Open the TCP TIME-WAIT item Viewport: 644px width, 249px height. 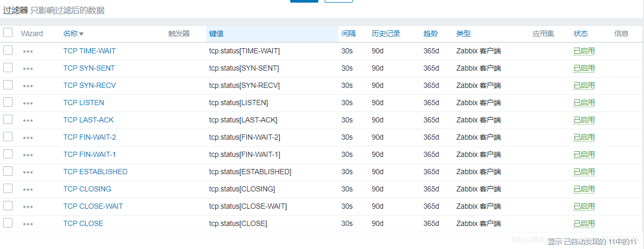point(89,51)
